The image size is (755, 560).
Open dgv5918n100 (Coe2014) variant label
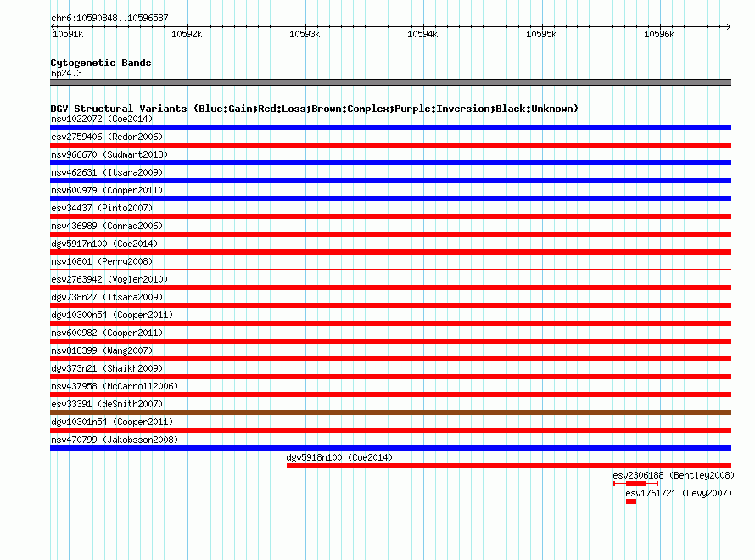tap(339, 457)
